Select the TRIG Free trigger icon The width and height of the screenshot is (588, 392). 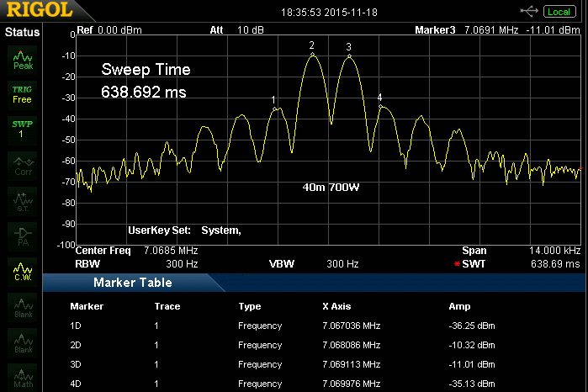tap(23, 93)
